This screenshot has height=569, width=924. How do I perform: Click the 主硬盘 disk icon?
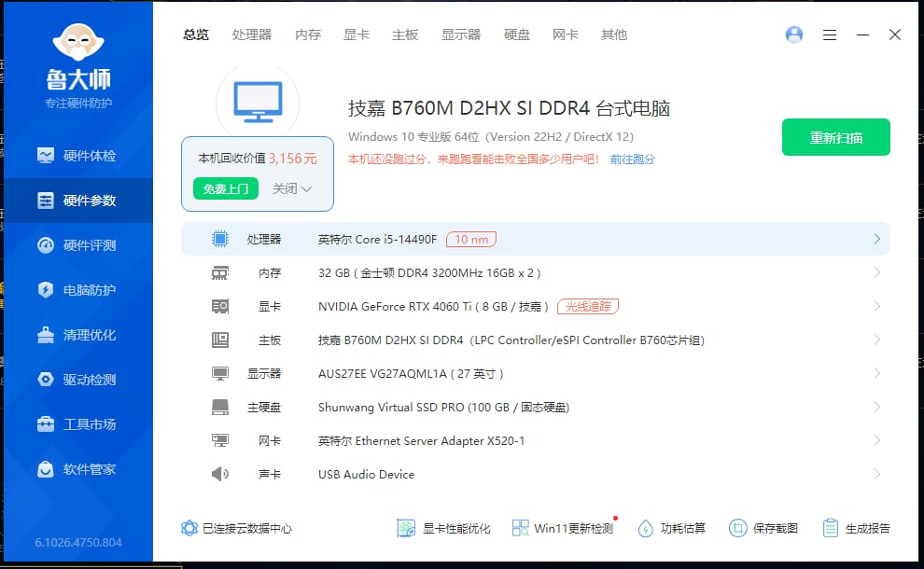[220, 407]
